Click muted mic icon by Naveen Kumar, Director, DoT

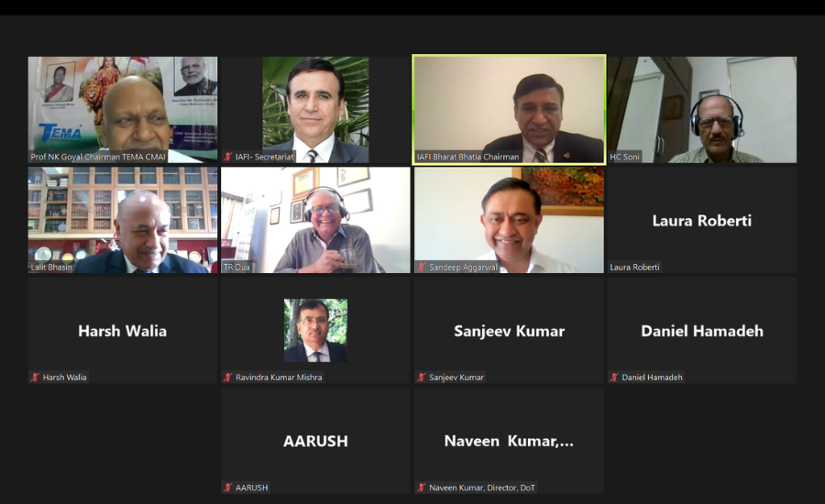[421, 488]
